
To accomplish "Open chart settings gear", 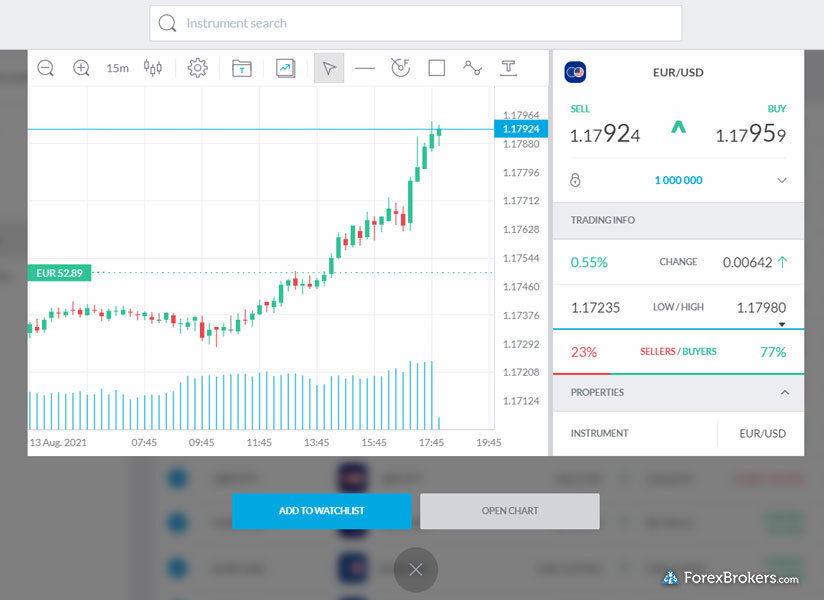I will point(198,68).
